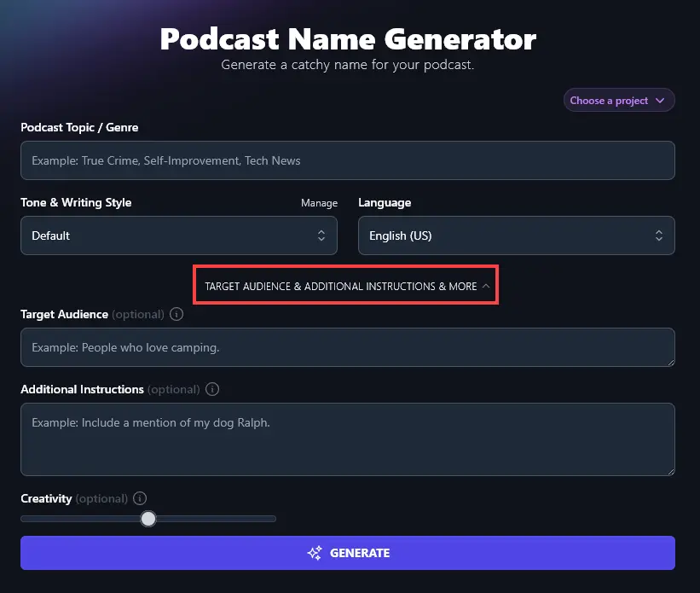Click the Creativity slider handle
The image size is (700, 593).
[x=148, y=518]
